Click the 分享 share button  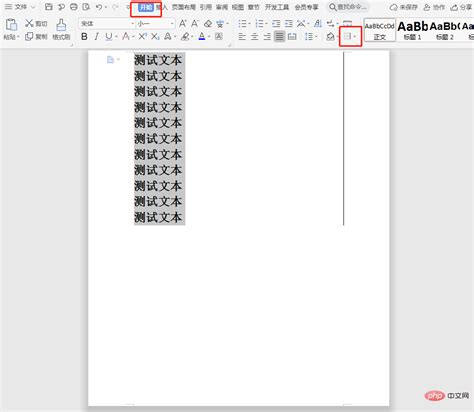pos(461,7)
